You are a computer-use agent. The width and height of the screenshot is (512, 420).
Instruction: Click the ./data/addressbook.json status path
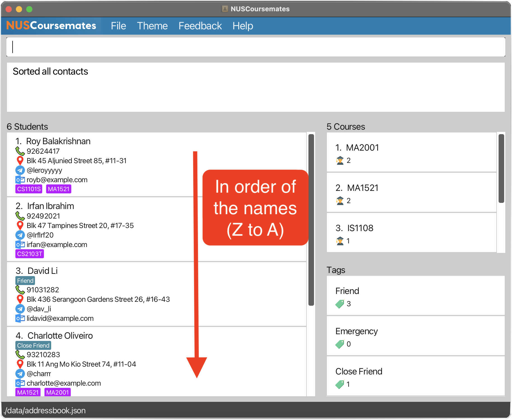click(45, 410)
